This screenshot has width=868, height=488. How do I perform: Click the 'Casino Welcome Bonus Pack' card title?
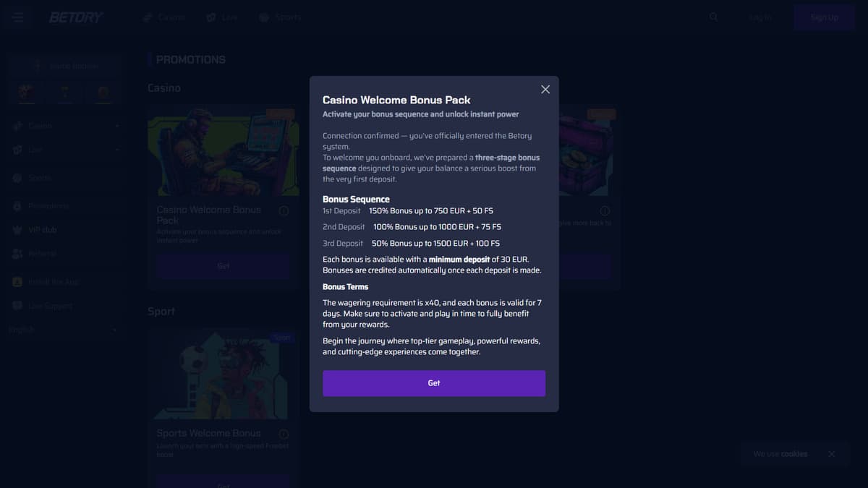pos(209,215)
